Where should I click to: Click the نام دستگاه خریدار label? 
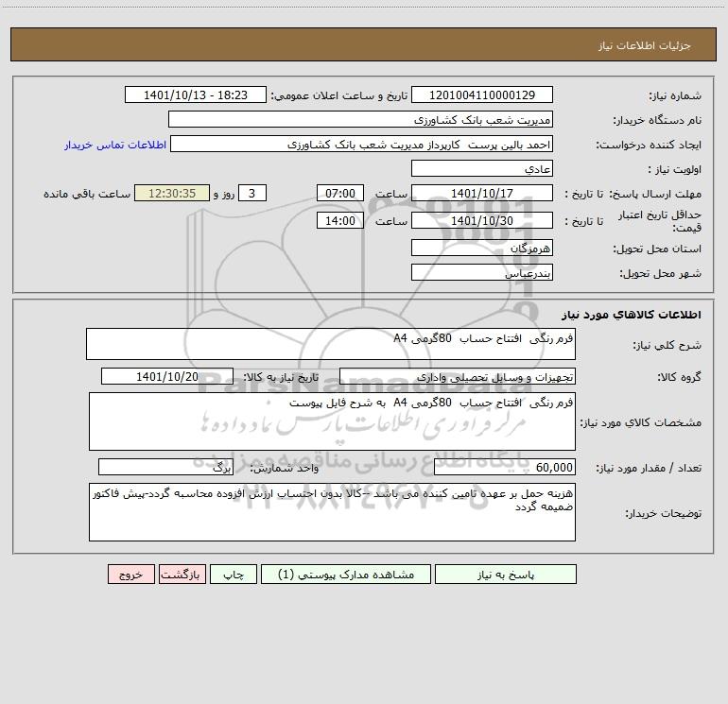pyautogui.click(x=657, y=120)
